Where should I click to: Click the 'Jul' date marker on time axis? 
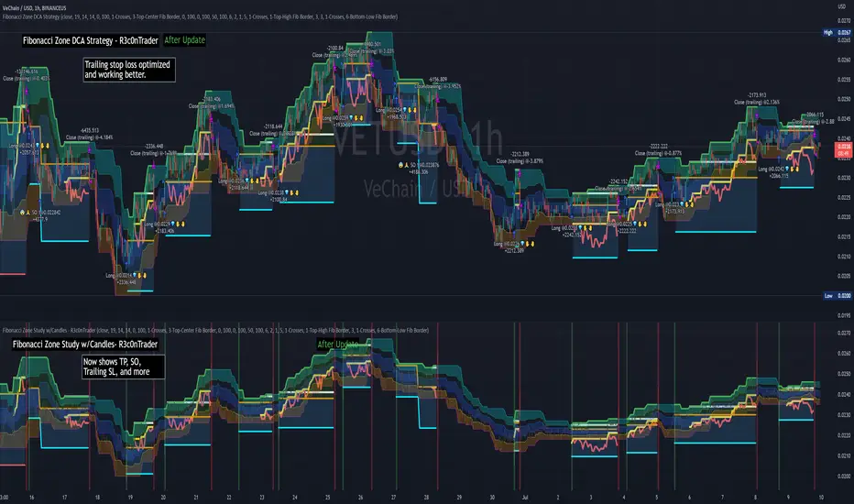tap(525, 497)
